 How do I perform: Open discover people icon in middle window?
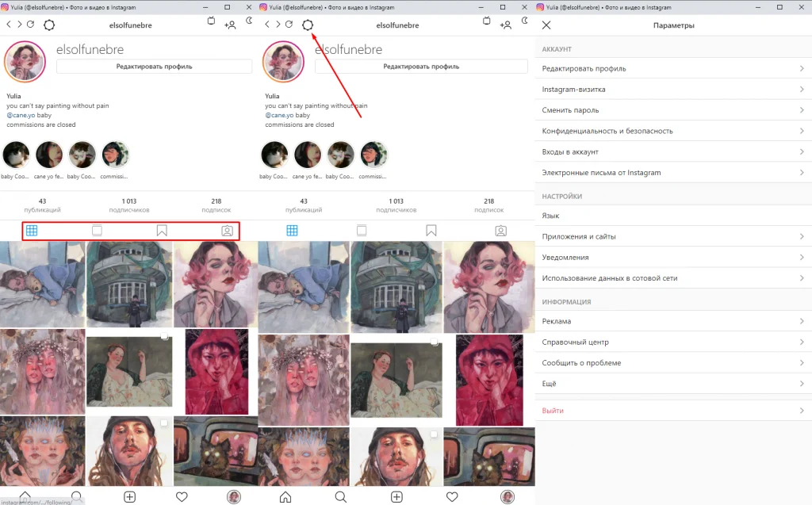coord(505,25)
